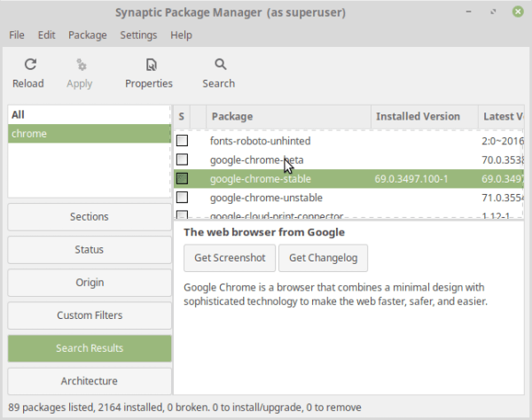532x420 pixels.
Task: Click installed version 69.0.3497.100-1 cell
Action: (411, 179)
